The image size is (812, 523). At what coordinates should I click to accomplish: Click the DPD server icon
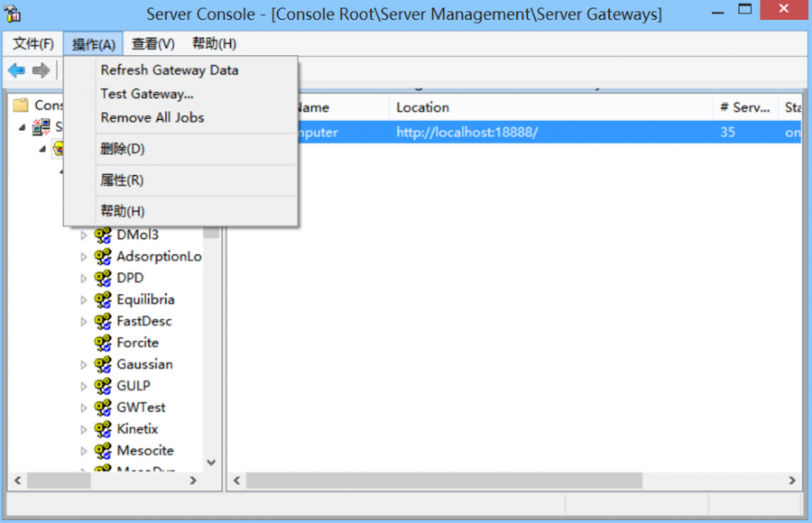click(x=103, y=278)
